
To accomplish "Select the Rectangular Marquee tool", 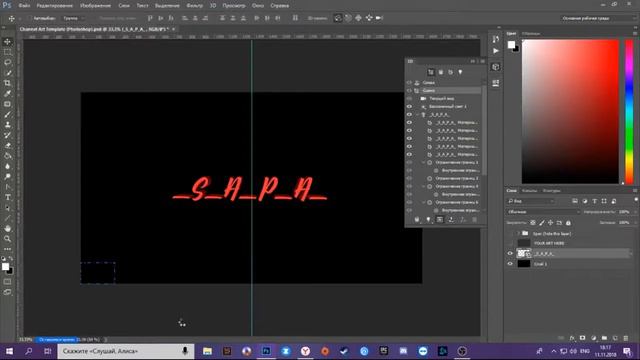I will point(7,52).
